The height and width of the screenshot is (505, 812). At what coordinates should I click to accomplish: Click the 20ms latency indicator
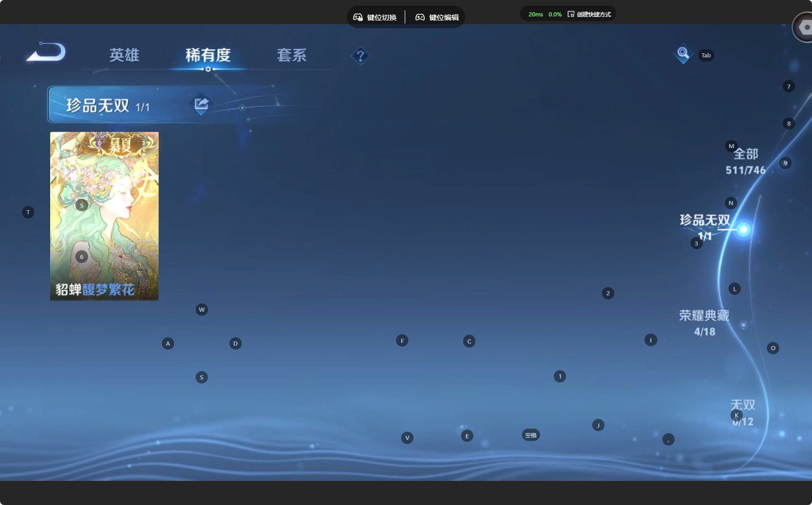pos(535,14)
